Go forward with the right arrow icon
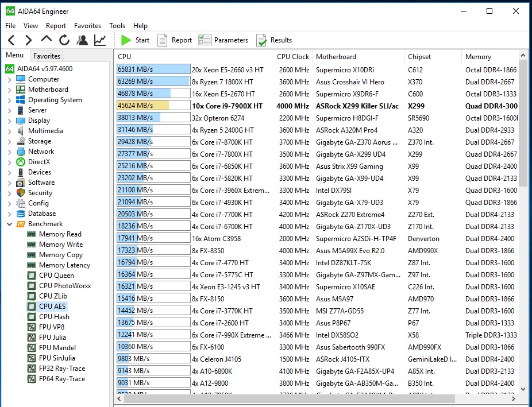Image resolution: width=532 pixels, height=407 pixels. (29, 40)
